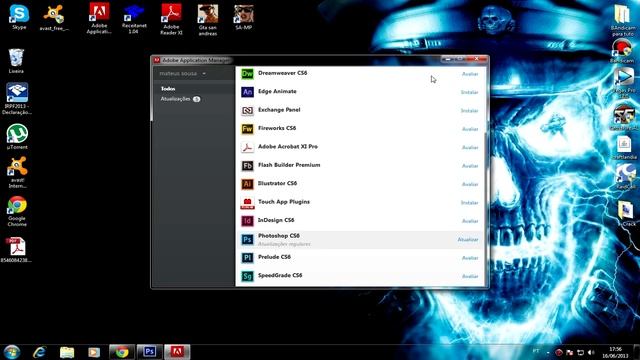Click Avaliar for Flash Builder Premium
640x360 pixels.
[470, 166]
